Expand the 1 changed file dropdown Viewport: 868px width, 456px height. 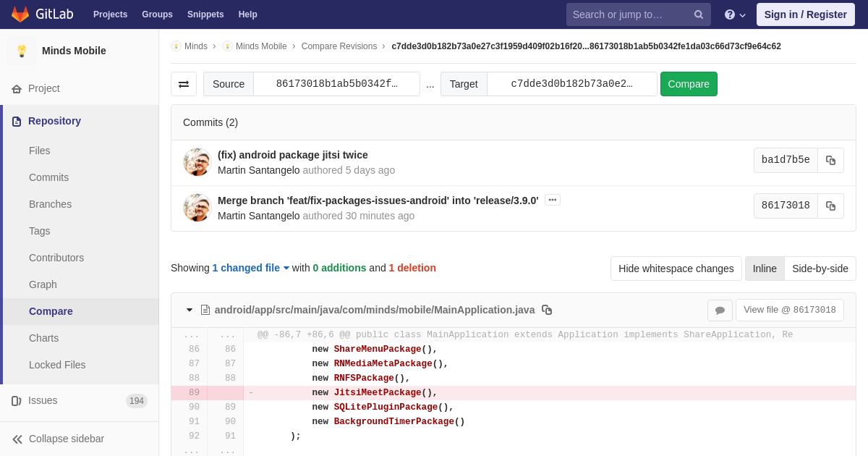click(x=250, y=268)
